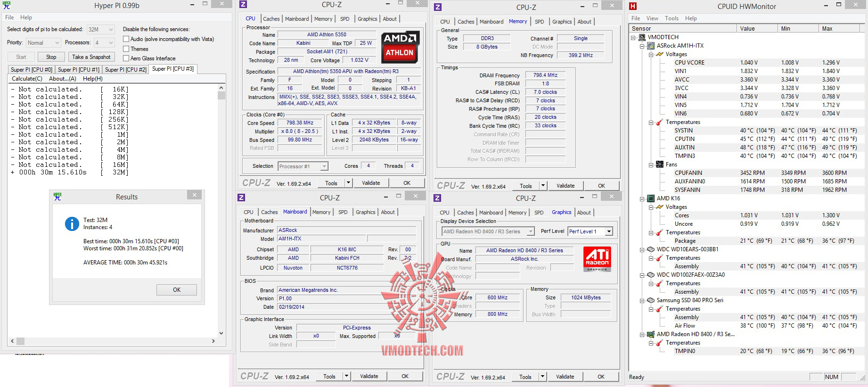Viewport: 868px width, 387px height.
Task: Open the Tools menu in HWMonitor
Action: tap(672, 18)
